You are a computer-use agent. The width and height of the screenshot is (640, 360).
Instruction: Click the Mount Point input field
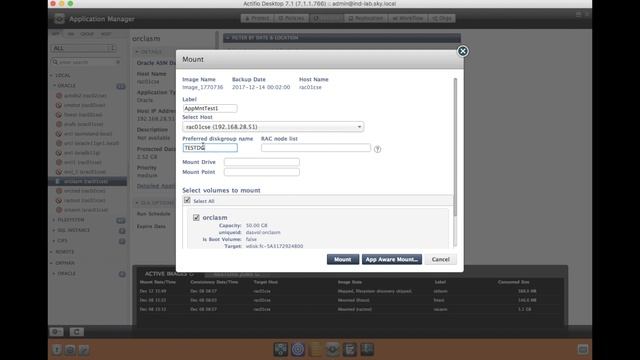262,172
